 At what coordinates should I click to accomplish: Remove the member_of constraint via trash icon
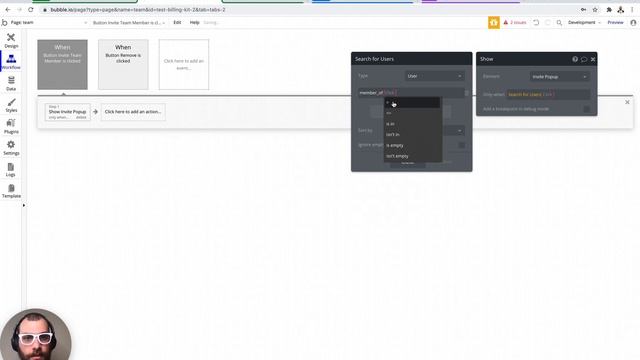tap(467, 93)
